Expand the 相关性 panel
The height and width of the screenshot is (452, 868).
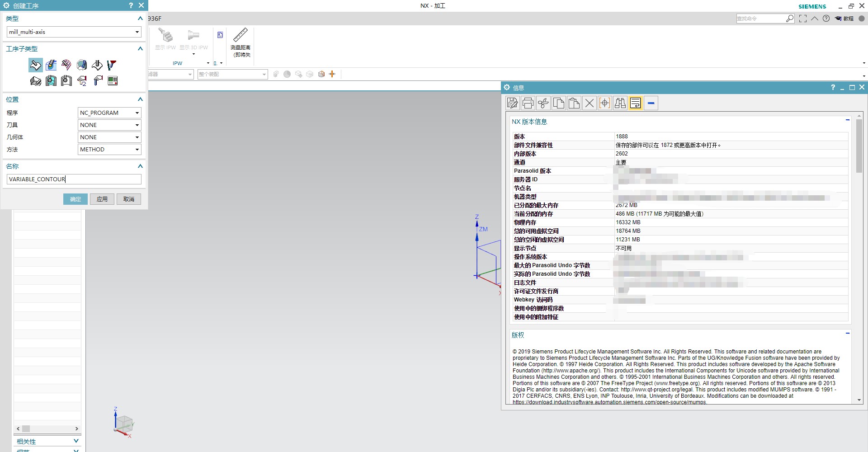click(x=76, y=441)
